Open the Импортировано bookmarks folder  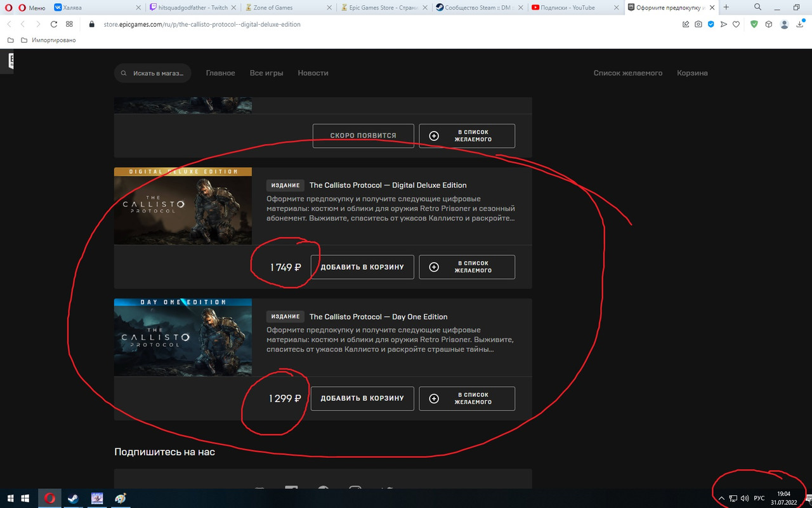point(48,40)
